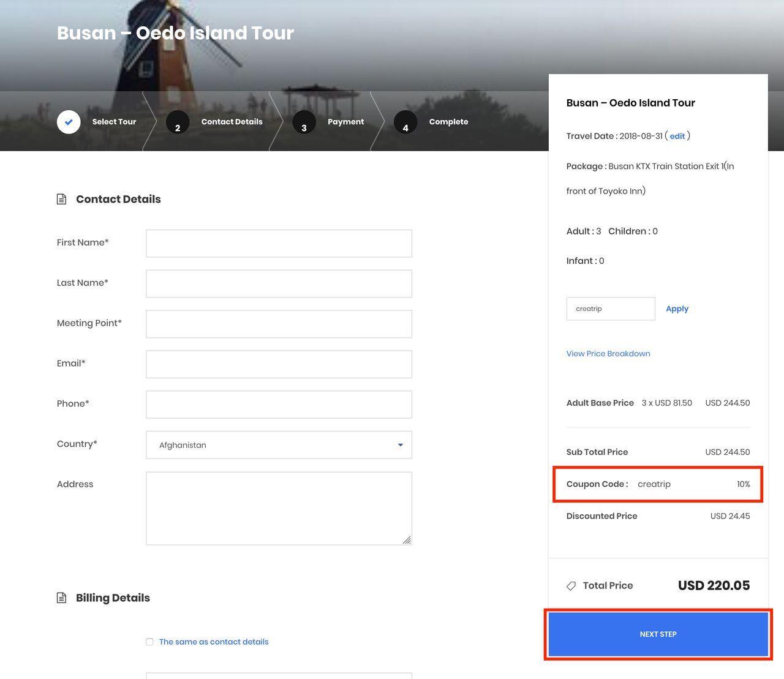Click the step 4 Complete circle icon
784x679 pixels.
(x=405, y=122)
